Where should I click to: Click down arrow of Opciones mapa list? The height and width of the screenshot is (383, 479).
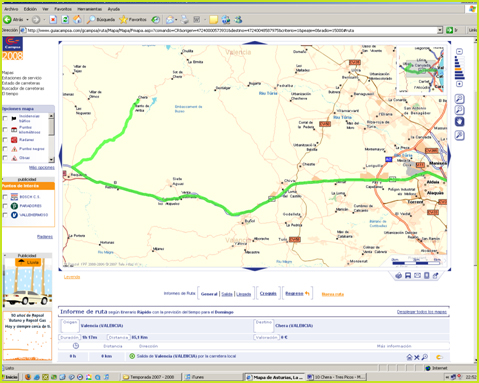tap(51, 159)
